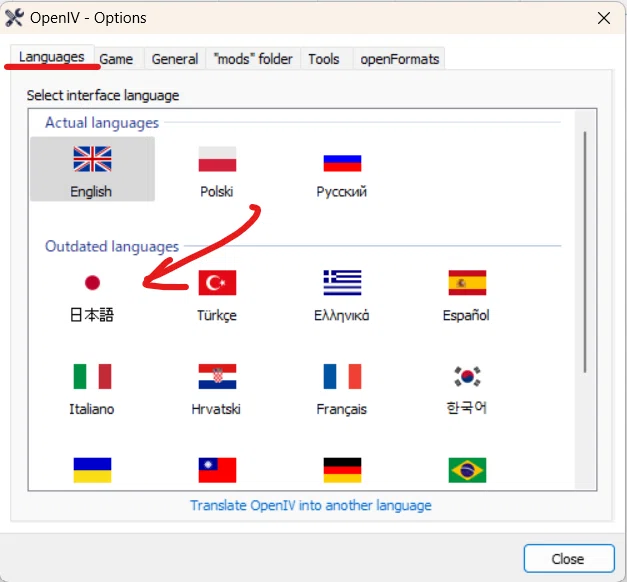Click the Close button

569,558
